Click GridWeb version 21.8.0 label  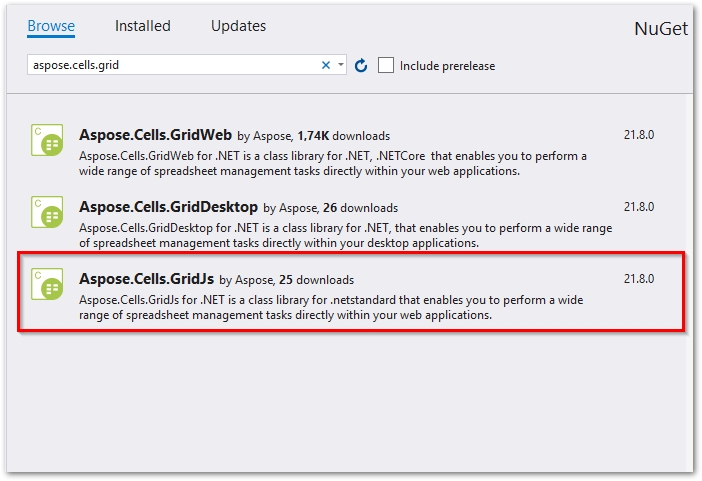639,135
